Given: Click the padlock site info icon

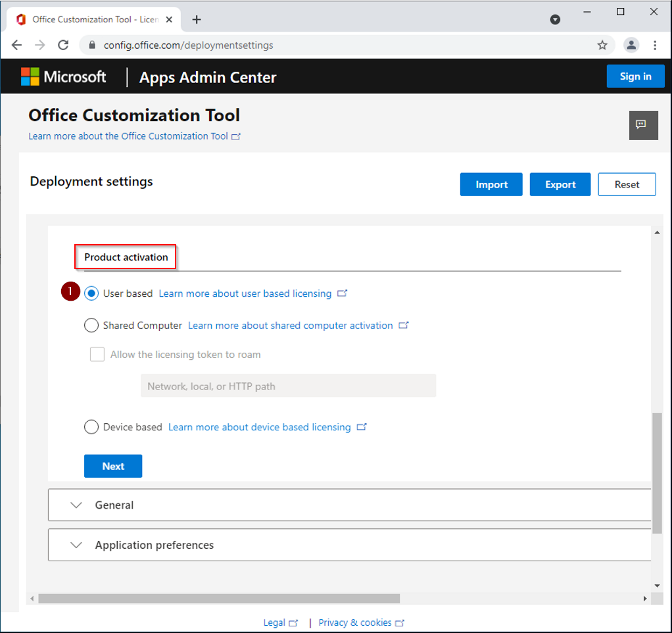Looking at the screenshot, I should (91, 45).
